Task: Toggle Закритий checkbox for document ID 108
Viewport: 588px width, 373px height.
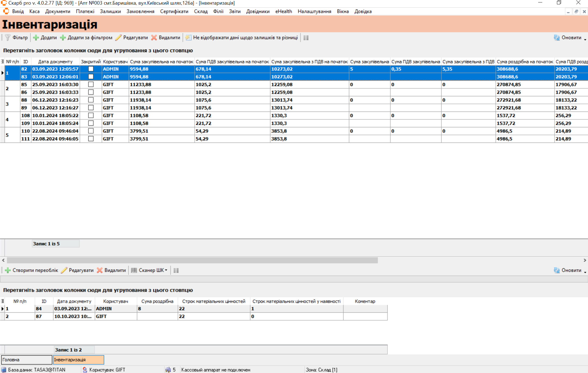Action: coord(91,115)
